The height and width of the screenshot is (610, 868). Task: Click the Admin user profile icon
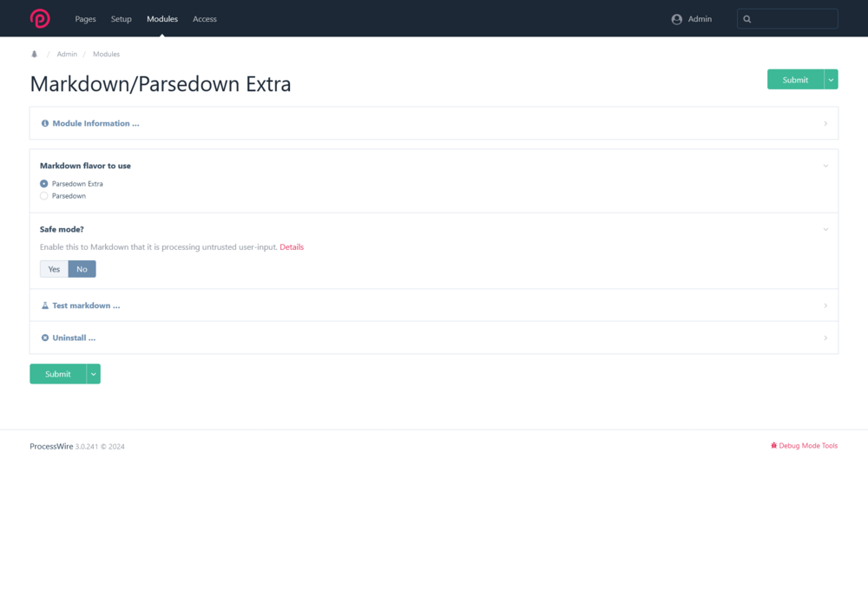[676, 19]
